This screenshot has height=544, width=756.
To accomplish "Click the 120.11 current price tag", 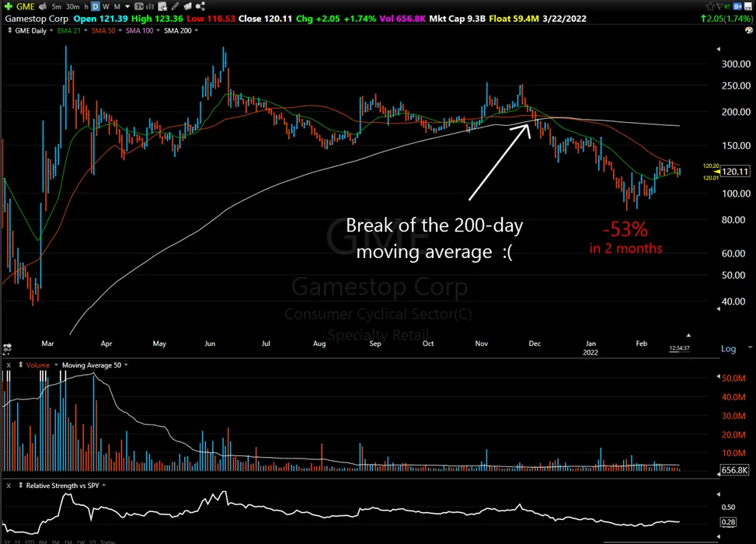I will pyautogui.click(x=735, y=171).
